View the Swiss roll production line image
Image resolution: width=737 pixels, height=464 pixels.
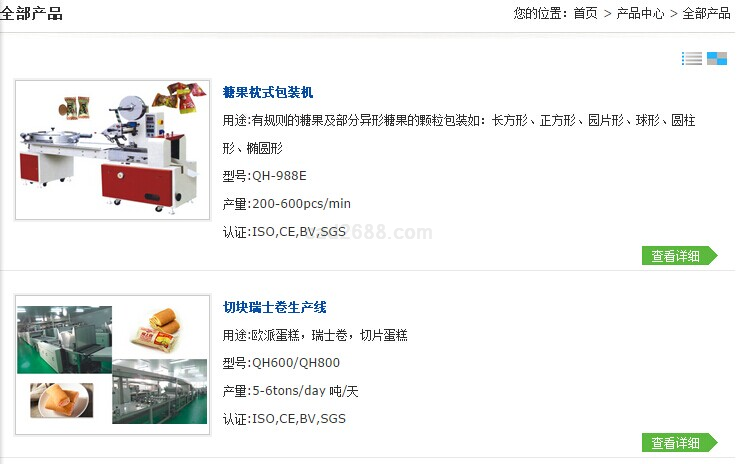pos(113,365)
